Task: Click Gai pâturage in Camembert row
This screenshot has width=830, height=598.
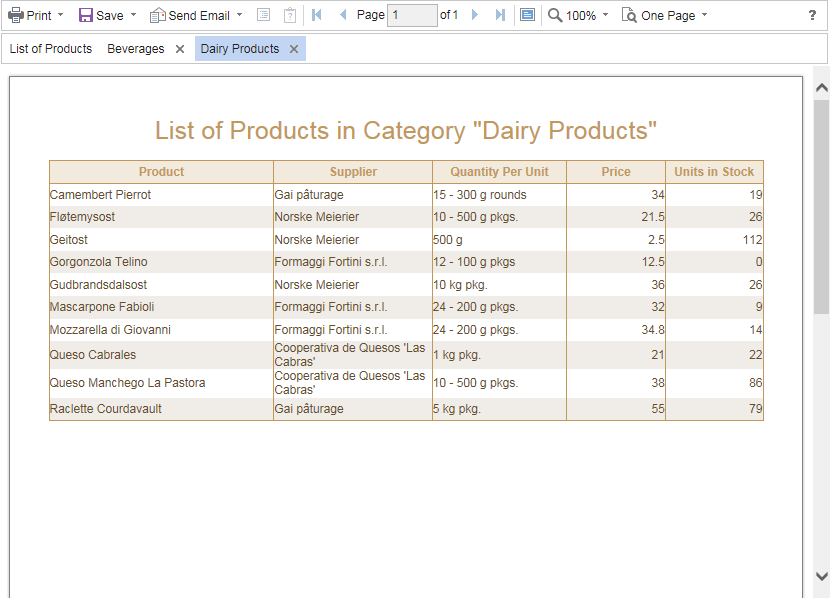Action: [353, 195]
